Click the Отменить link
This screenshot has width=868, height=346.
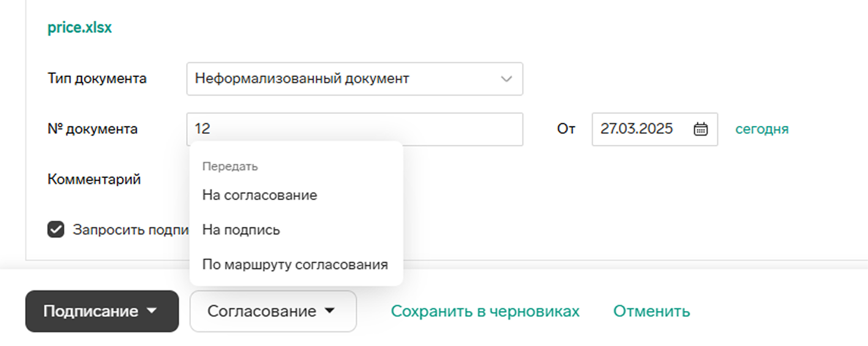(x=651, y=311)
